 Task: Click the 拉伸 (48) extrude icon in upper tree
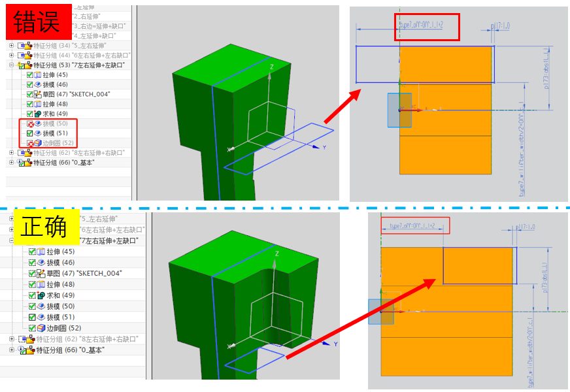coord(37,105)
